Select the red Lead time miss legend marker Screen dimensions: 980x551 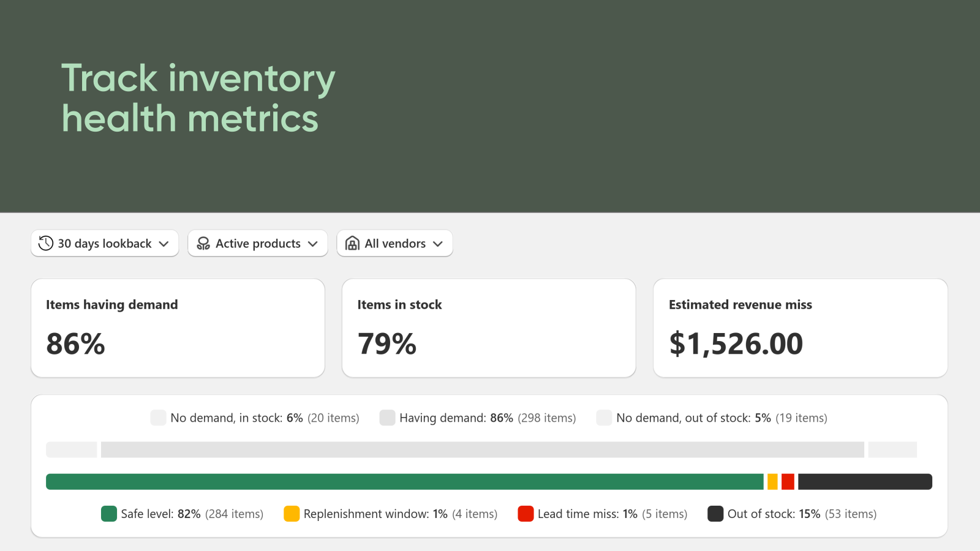click(526, 514)
